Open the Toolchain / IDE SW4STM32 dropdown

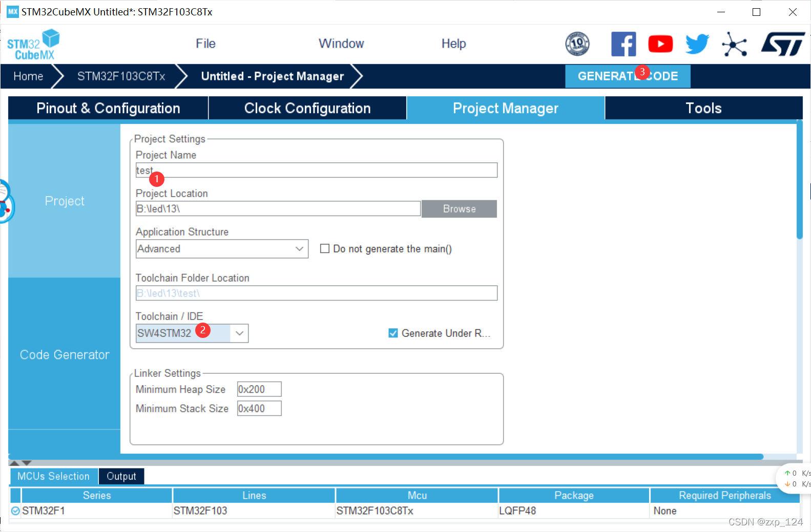(x=192, y=333)
